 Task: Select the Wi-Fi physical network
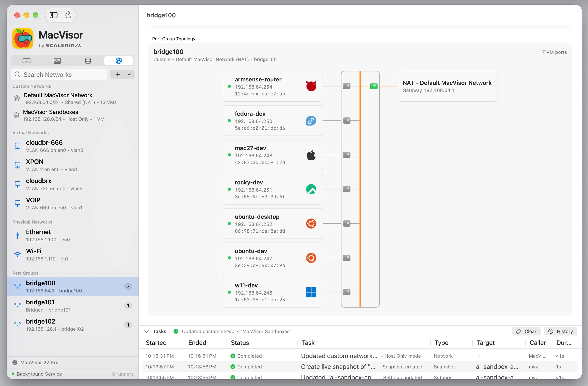(73, 254)
